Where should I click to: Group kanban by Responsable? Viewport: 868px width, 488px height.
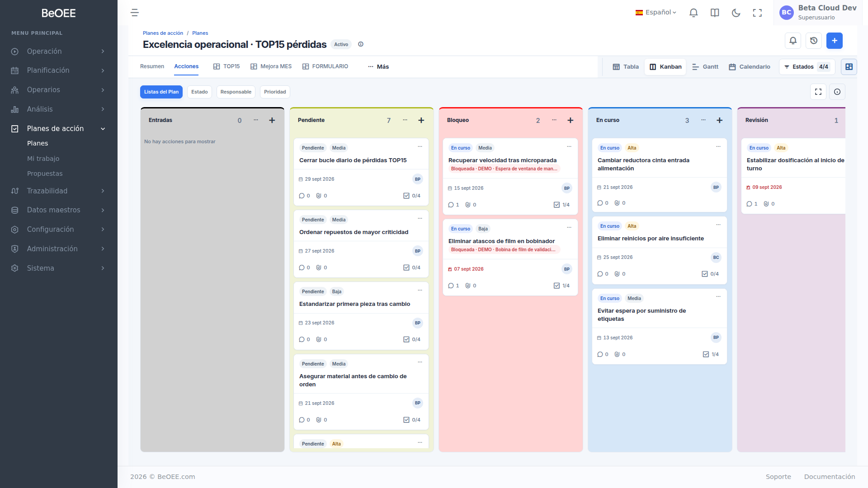click(236, 92)
